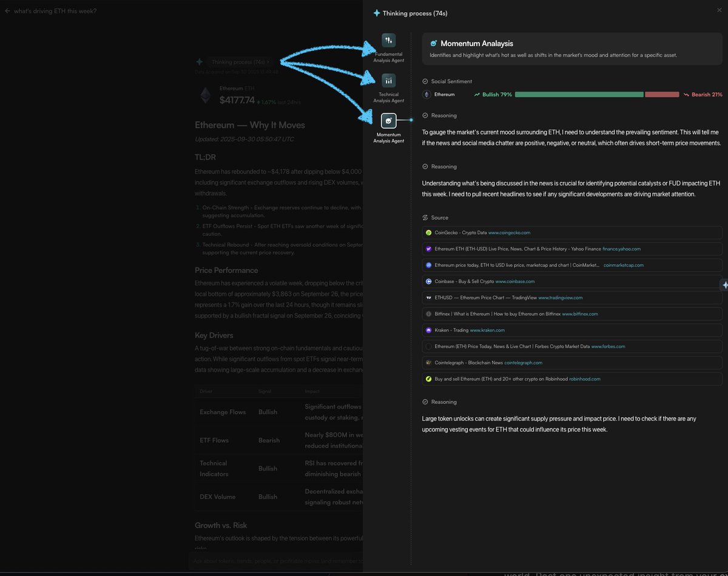Click the TradingView favicon
Image resolution: width=728 pixels, height=576 pixels.
(x=428, y=298)
